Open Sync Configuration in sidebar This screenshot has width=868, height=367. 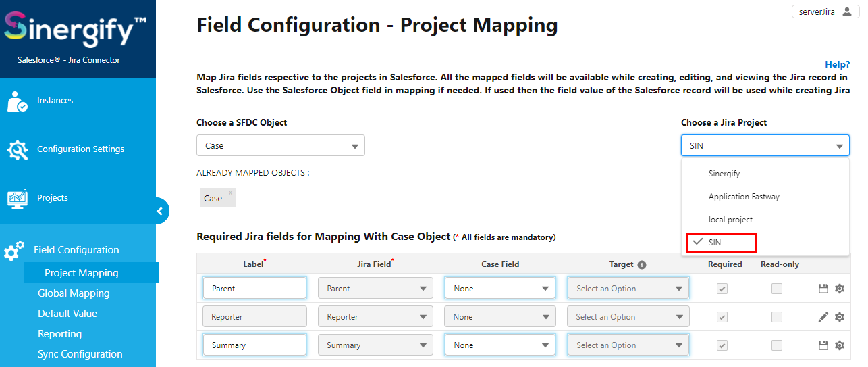point(80,354)
